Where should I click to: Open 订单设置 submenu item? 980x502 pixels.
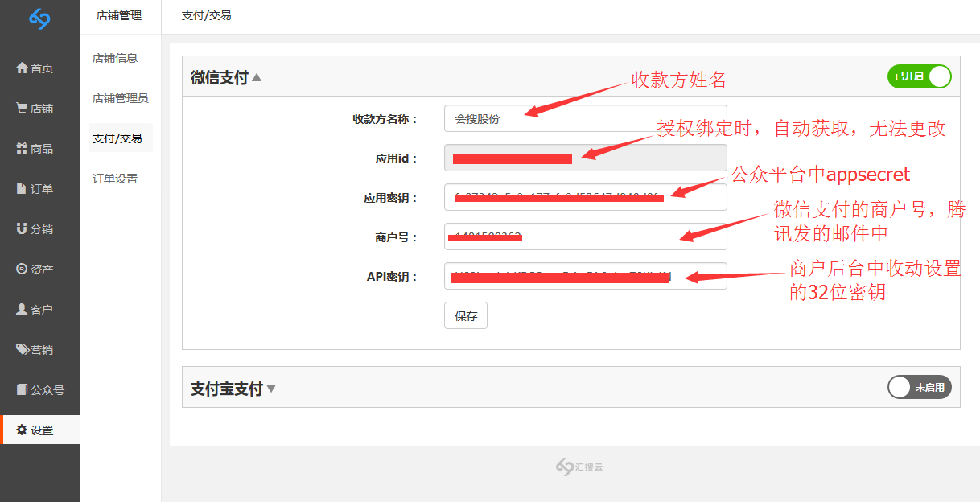115,179
